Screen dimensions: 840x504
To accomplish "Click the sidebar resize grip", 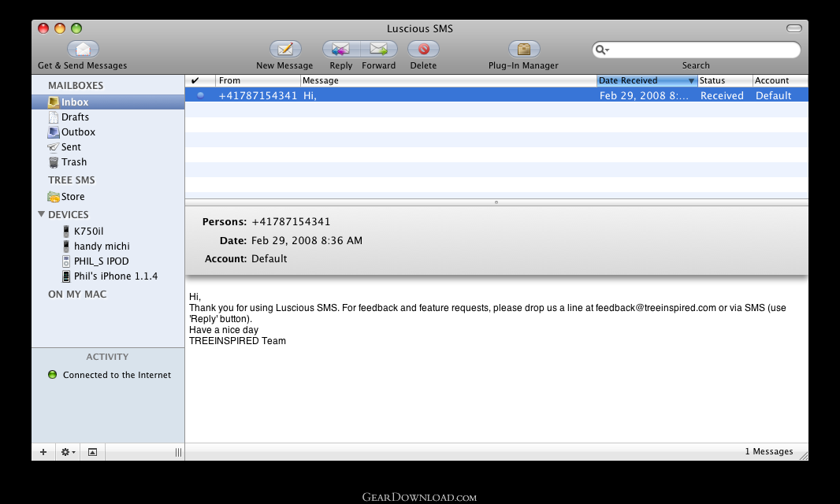I will [178, 453].
